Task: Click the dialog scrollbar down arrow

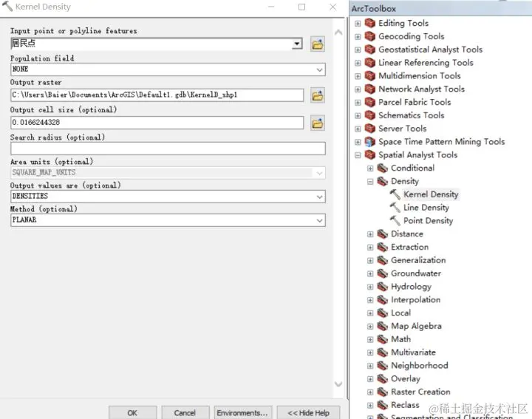Action: click(x=338, y=384)
